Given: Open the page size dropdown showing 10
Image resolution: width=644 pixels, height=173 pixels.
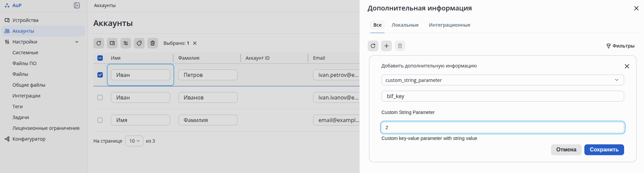Looking at the screenshot, I should (x=134, y=141).
